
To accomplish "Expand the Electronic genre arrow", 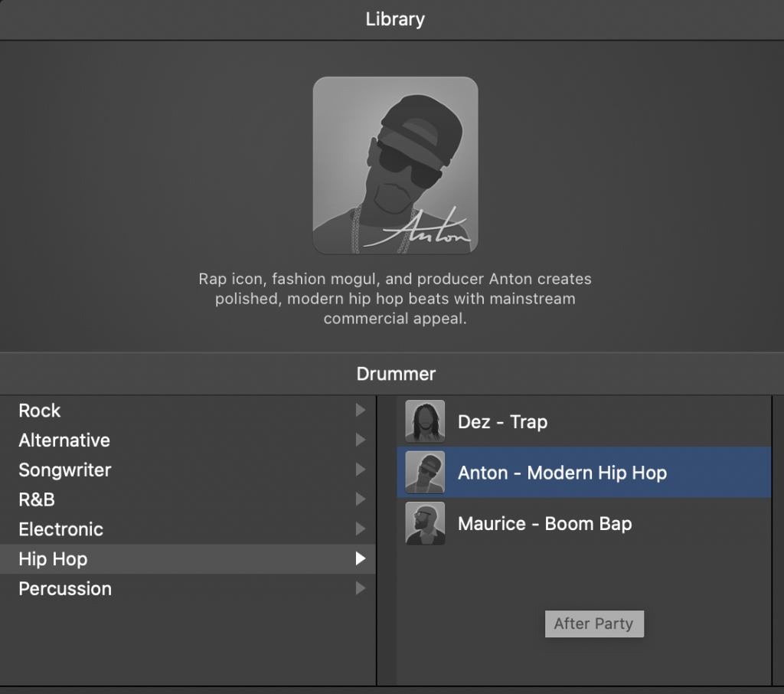I will pos(360,529).
